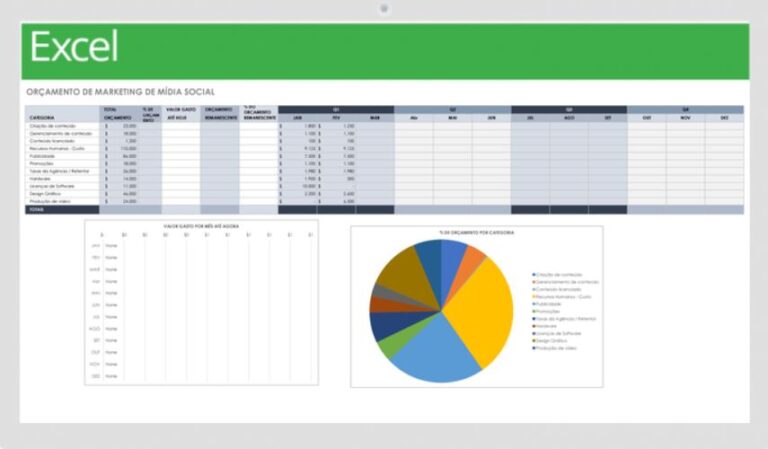The height and width of the screenshot is (449, 768).
Task: Select the title 'Orçamento de Marketing de Mídia Social'
Action: [x=120, y=92]
